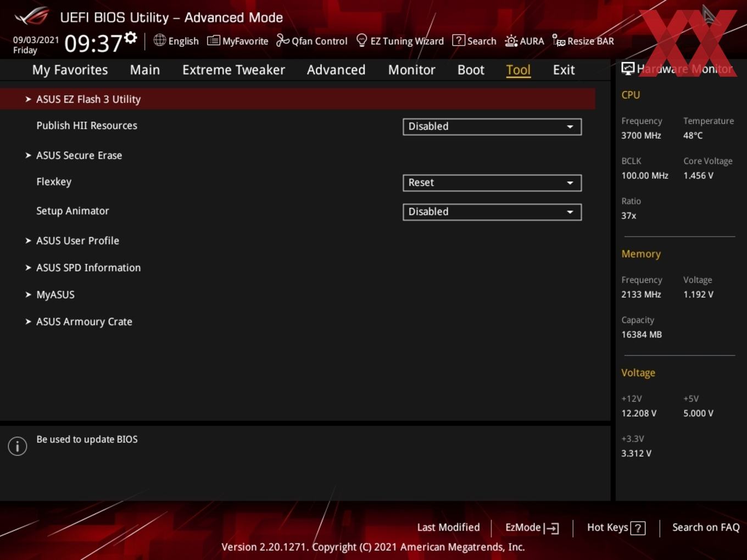
Task: Select the Tool tab
Action: tap(518, 70)
